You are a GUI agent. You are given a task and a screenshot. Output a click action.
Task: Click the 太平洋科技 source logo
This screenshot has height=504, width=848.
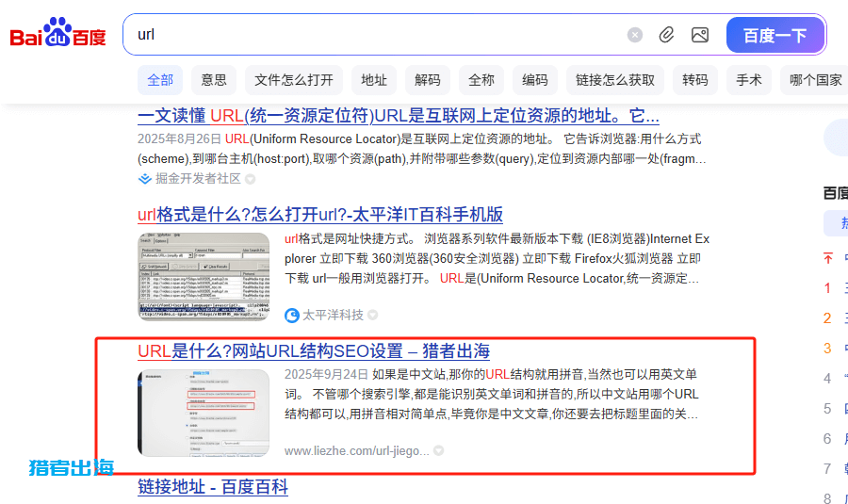point(292,315)
